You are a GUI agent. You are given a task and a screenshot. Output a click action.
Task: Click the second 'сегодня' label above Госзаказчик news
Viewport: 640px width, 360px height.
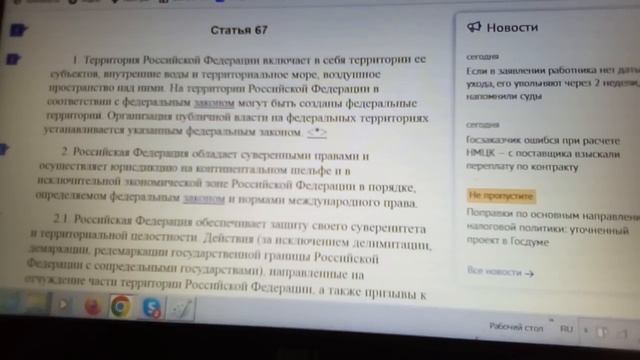[483, 125]
